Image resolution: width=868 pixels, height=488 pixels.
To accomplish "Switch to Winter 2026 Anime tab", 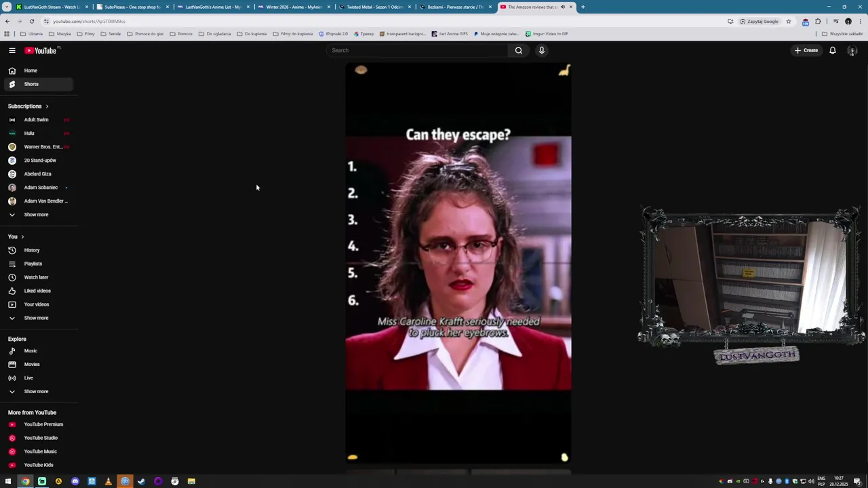I will [x=294, y=7].
